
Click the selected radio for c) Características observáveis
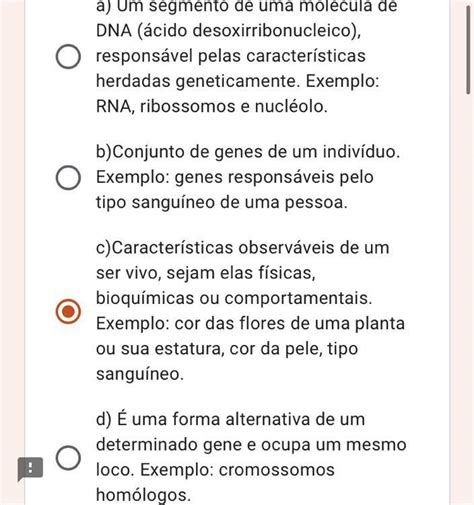coord(68,311)
